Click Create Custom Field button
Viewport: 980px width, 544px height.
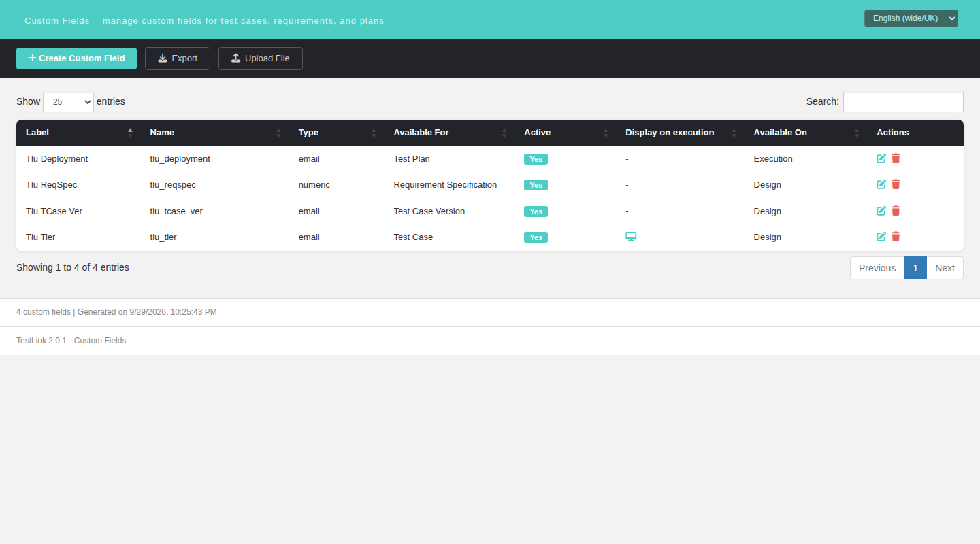(x=76, y=58)
